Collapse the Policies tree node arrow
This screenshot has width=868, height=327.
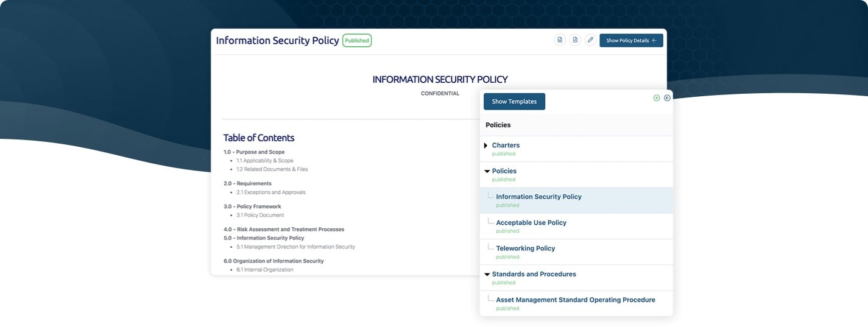click(487, 172)
